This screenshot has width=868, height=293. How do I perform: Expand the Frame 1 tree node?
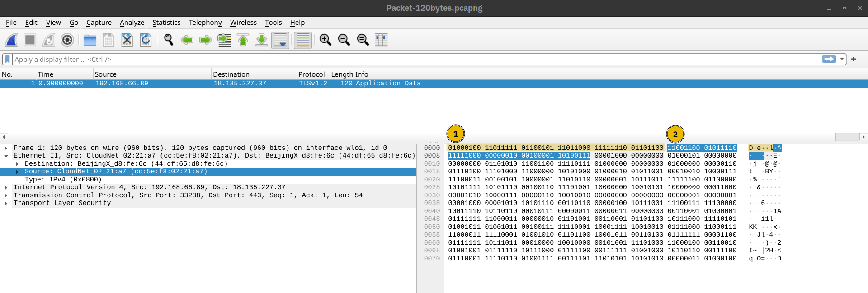[x=6, y=148]
